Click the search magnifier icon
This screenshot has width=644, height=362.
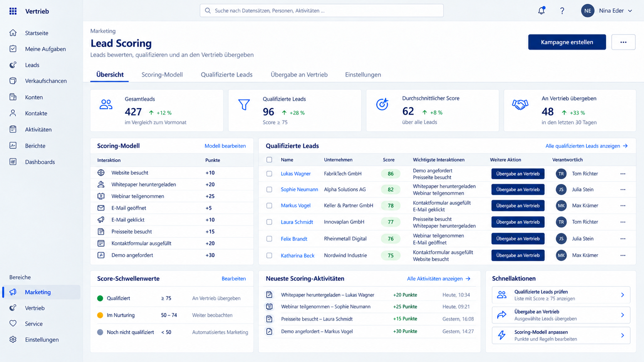point(208,11)
